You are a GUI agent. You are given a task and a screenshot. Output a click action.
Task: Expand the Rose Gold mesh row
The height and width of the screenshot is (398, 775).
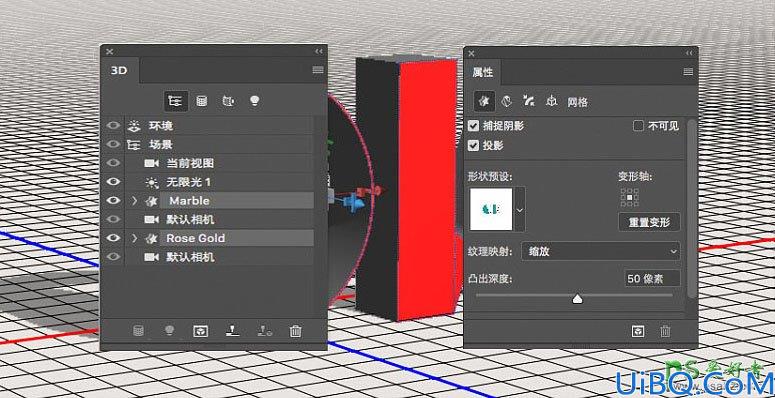tap(134, 238)
